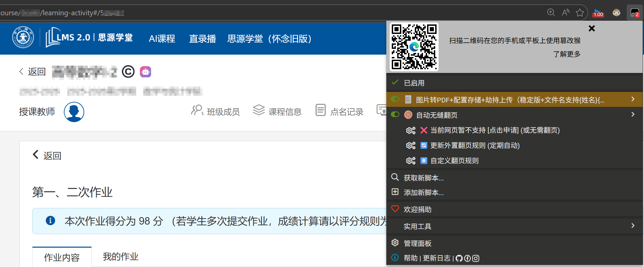
Task: Disable the 自动无缝翻页 script toggle
Action: click(x=395, y=115)
